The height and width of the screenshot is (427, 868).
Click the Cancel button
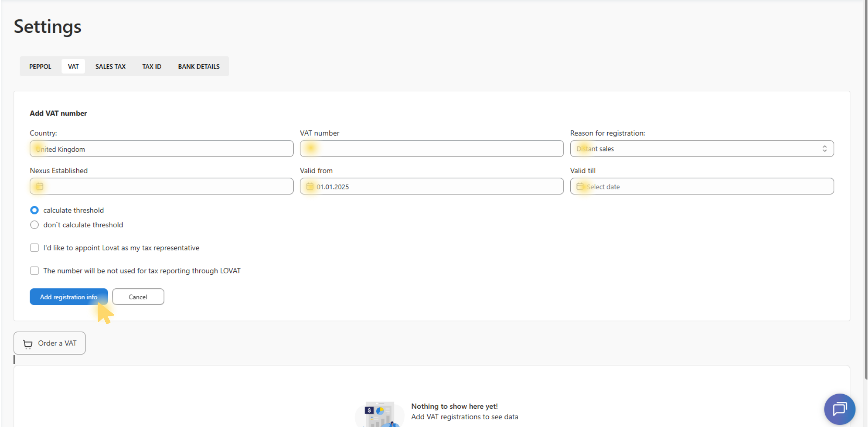coord(138,297)
